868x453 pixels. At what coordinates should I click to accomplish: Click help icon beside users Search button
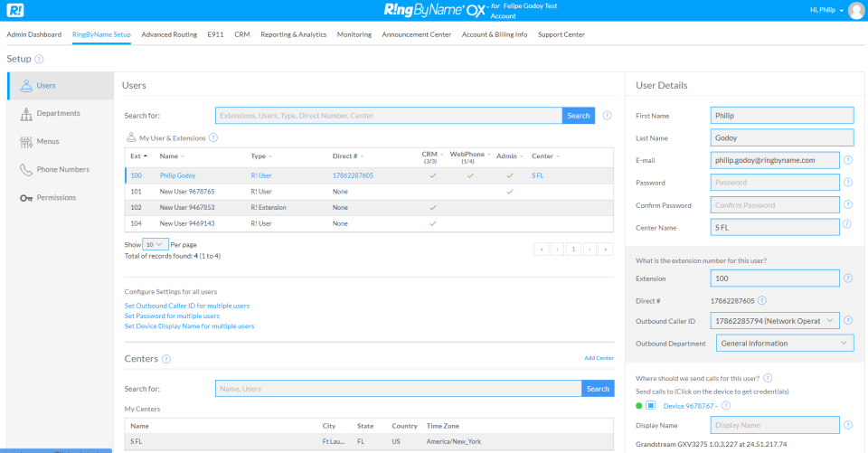(x=607, y=115)
